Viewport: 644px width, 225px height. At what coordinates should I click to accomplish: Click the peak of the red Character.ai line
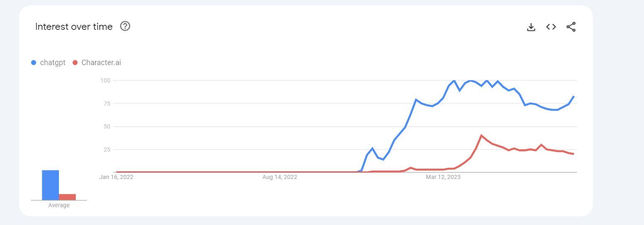481,135
